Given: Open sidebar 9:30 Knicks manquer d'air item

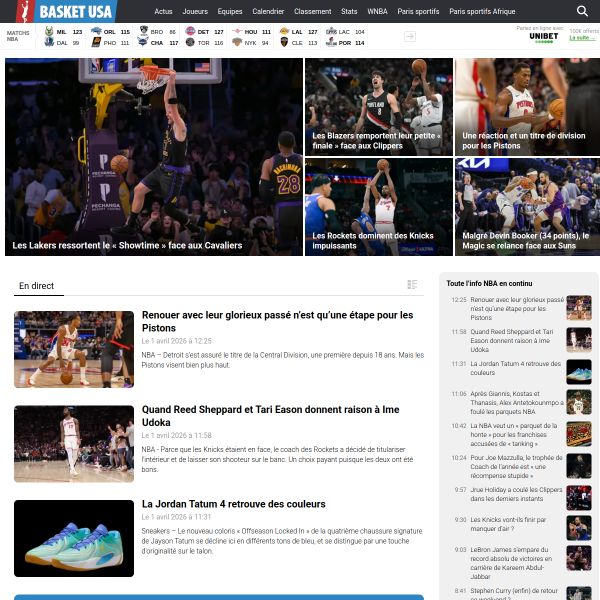Looking at the screenshot, I should 508,524.
